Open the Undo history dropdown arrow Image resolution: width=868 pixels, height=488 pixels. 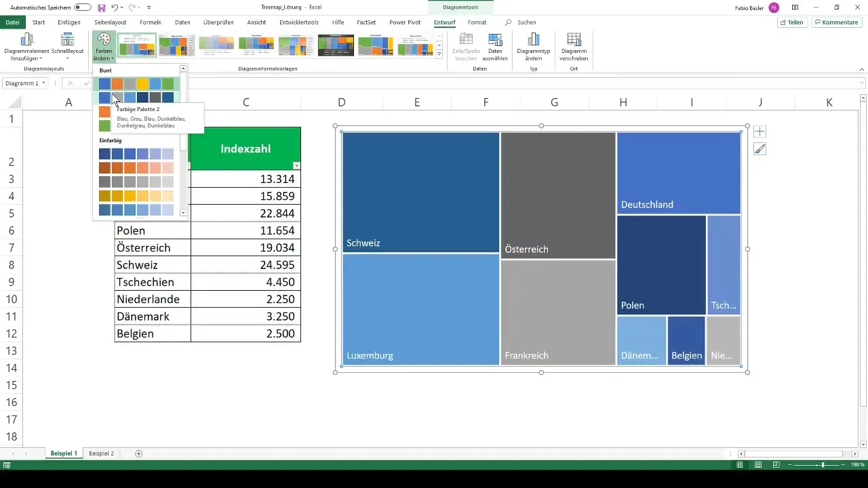pos(121,7)
